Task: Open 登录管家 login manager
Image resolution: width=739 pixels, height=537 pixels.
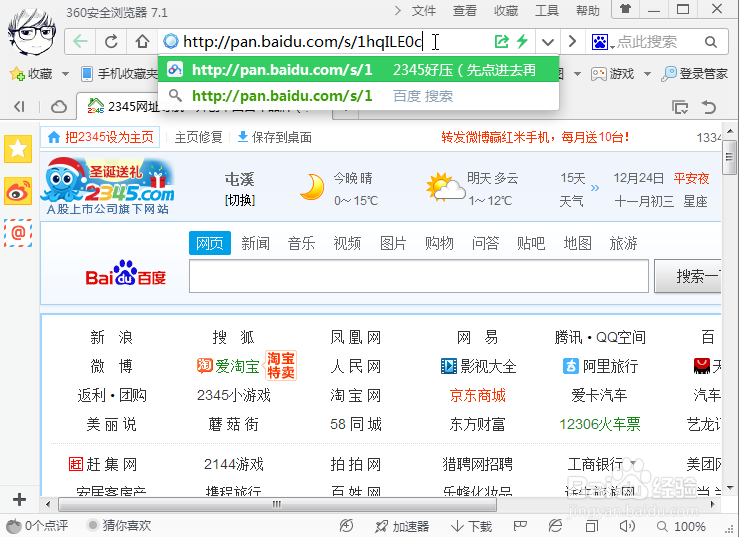Action: coord(695,74)
